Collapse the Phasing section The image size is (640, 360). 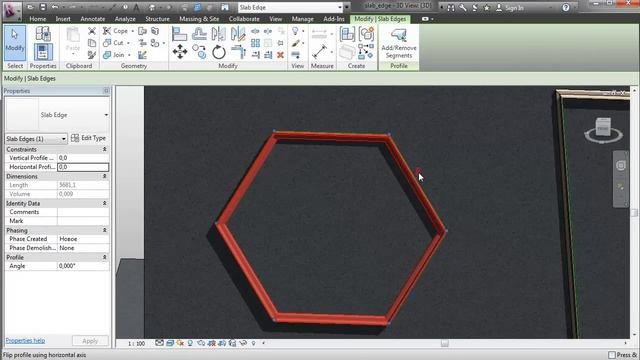tap(104, 230)
